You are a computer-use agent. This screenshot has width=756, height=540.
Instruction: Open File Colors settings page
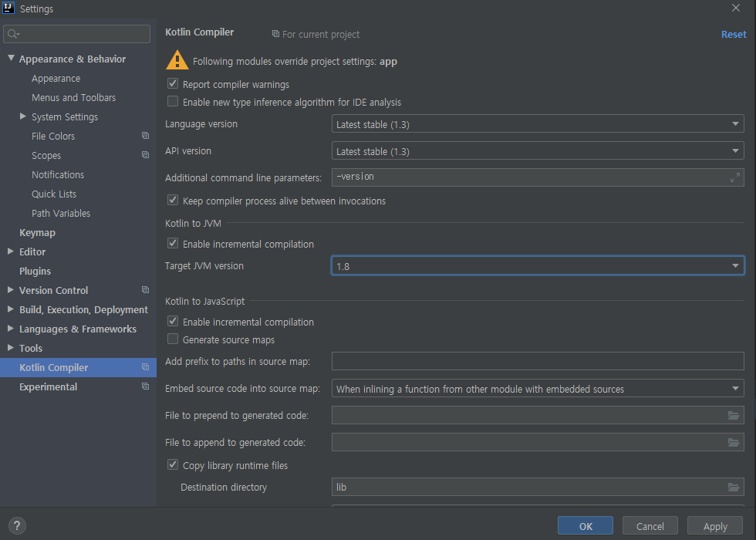[x=53, y=136]
